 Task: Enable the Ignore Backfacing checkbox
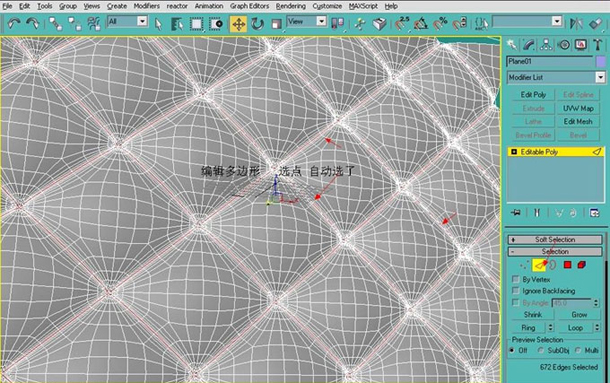click(515, 290)
